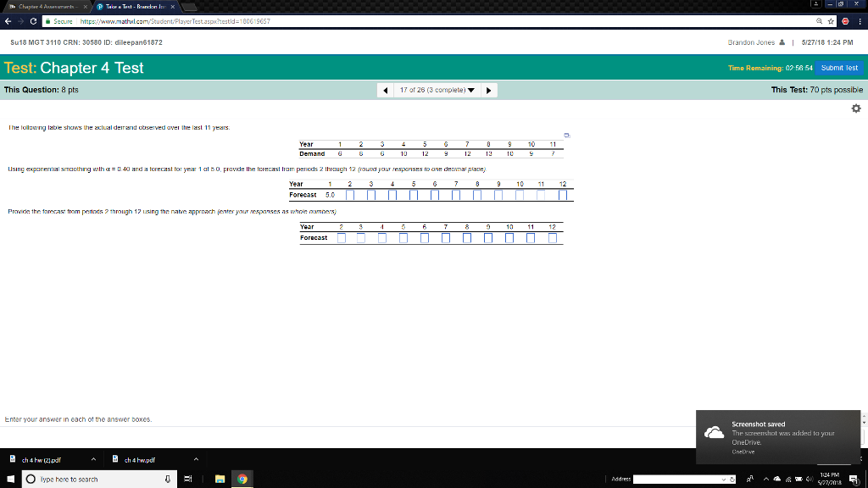The width and height of the screenshot is (868, 488).
Task: Click the Task View icon on the taskbar
Action: (x=187, y=479)
